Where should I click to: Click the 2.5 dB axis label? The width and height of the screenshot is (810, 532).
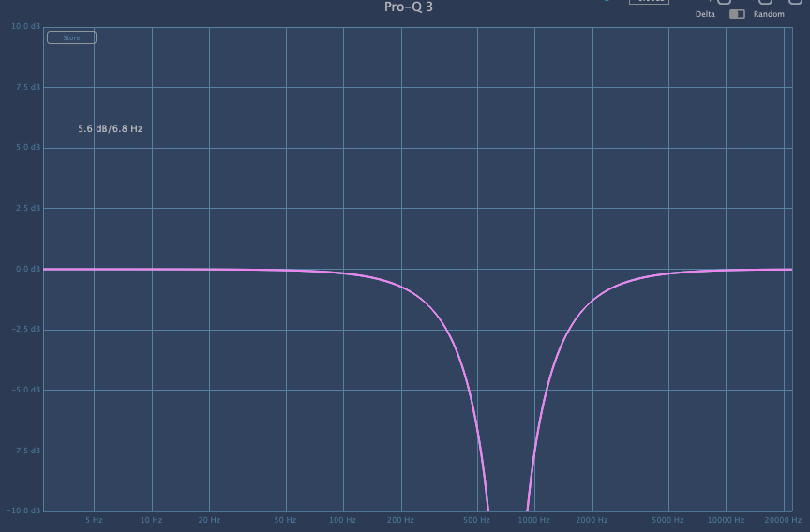pyautogui.click(x=28, y=208)
